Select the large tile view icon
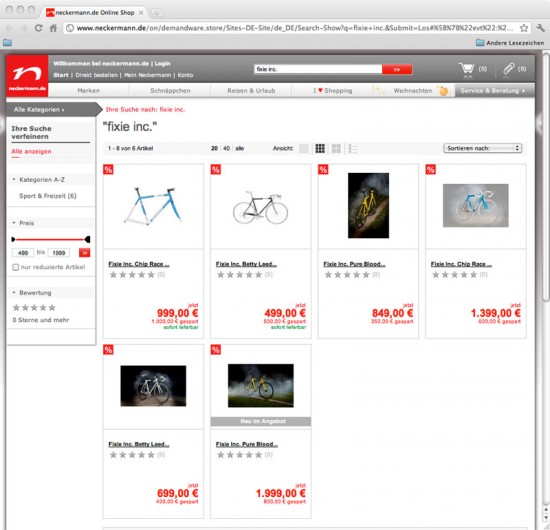550x530 pixels. point(336,148)
